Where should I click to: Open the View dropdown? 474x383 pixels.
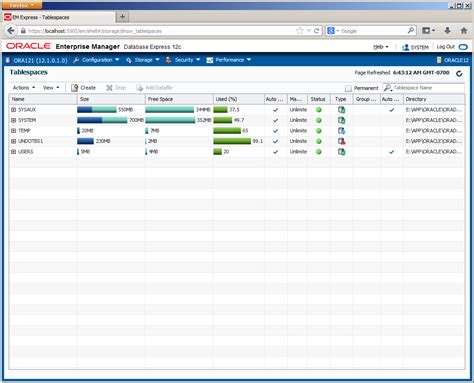pyautogui.click(x=51, y=88)
